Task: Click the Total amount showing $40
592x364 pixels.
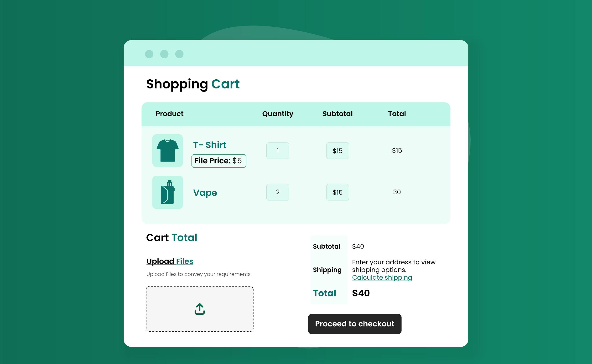Action: pos(361,293)
